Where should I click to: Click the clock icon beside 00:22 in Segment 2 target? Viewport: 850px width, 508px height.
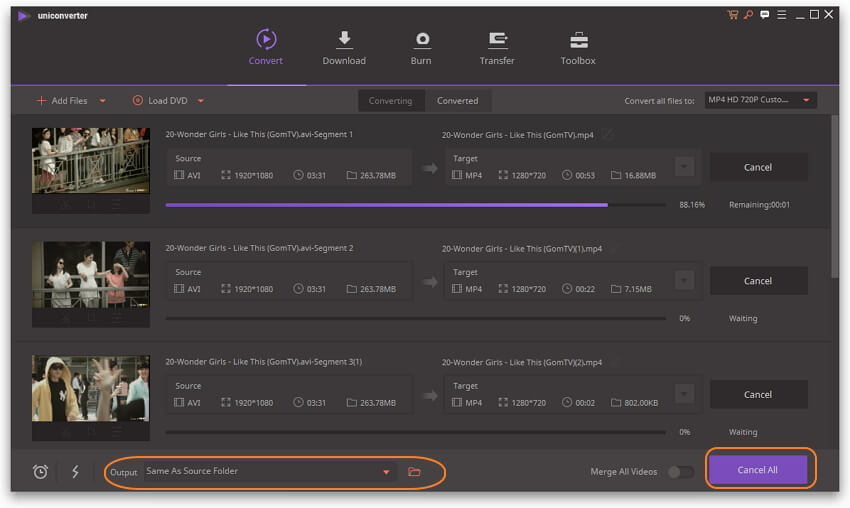pos(566,289)
